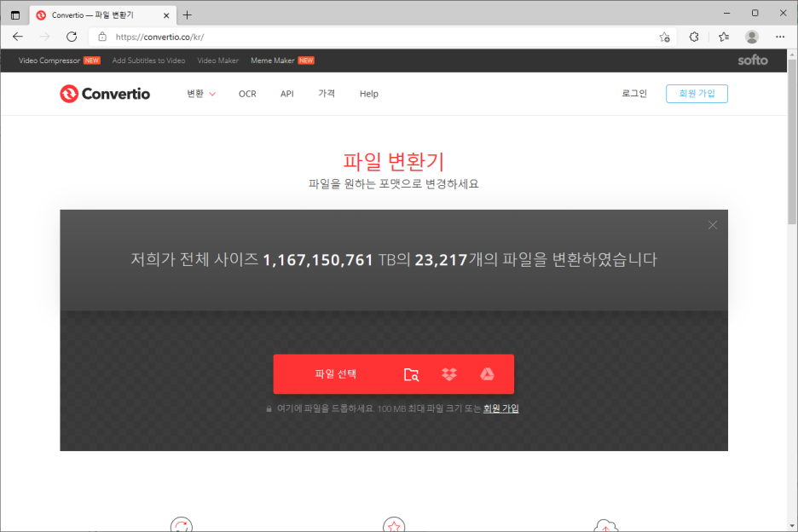This screenshot has width=798, height=532.
Task: Click the 파일 선택 button
Action: (335, 374)
